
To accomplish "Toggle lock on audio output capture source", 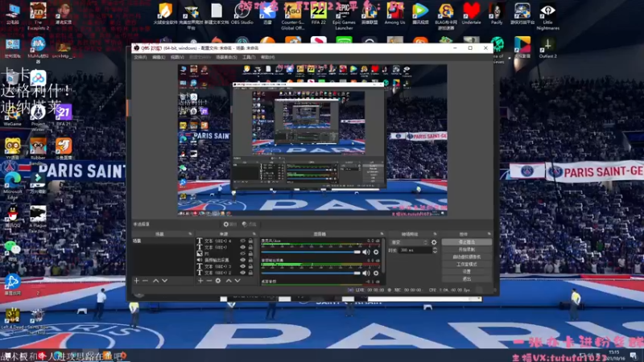I will click(250, 260).
